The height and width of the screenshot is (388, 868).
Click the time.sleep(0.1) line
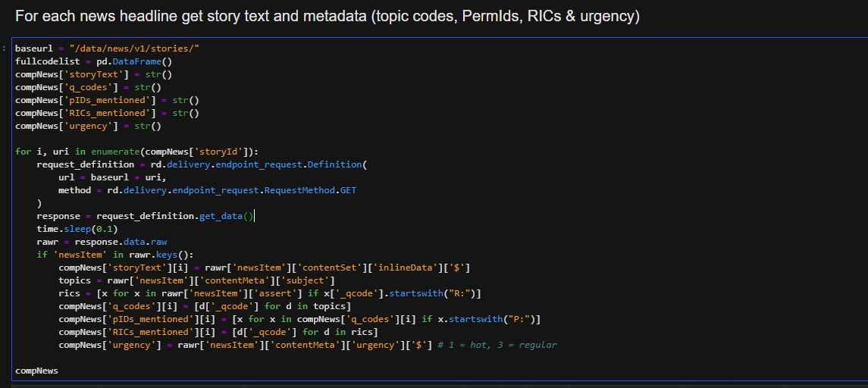[x=77, y=229]
